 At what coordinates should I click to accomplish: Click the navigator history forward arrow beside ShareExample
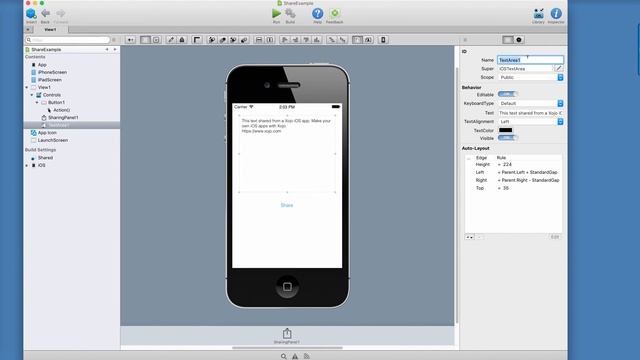[115, 49]
